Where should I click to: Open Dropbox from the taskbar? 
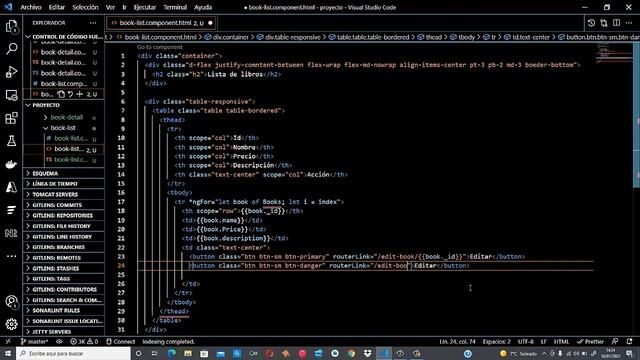[367, 353]
